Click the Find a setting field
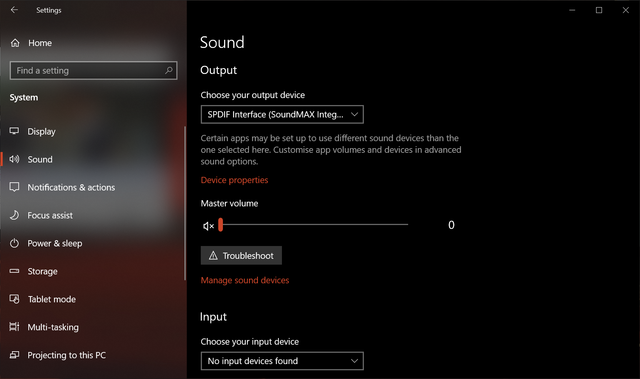 [x=93, y=71]
